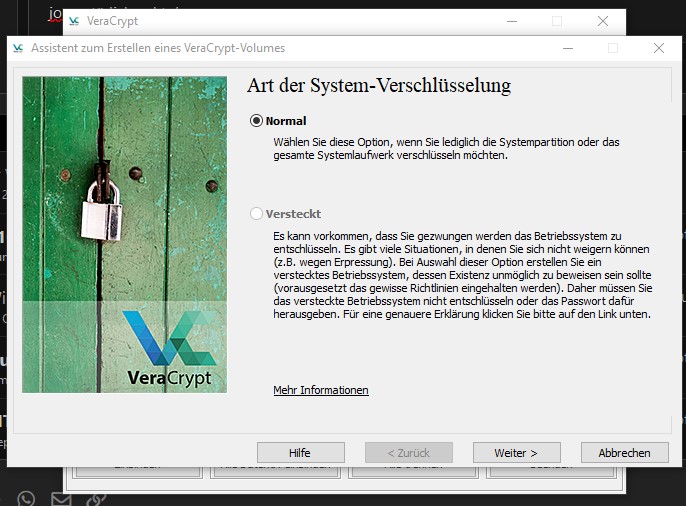Image resolution: width=686 pixels, height=506 pixels.
Task: Click the VeraCrypt padlock wizard image
Action: [125, 234]
